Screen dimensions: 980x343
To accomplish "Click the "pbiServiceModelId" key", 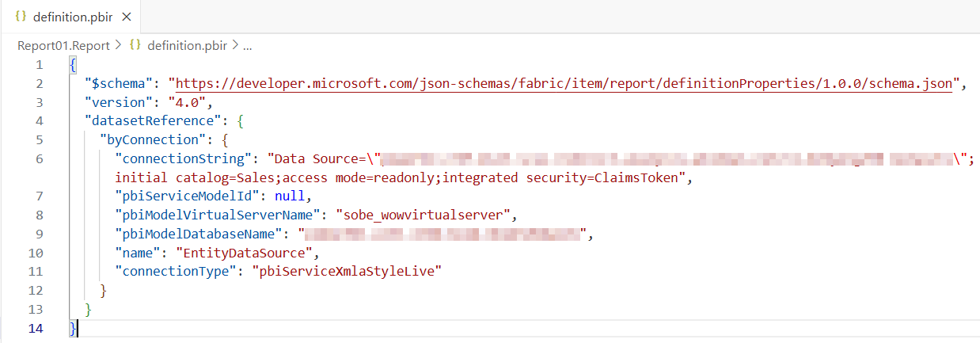I will pyautogui.click(x=188, y=196).
